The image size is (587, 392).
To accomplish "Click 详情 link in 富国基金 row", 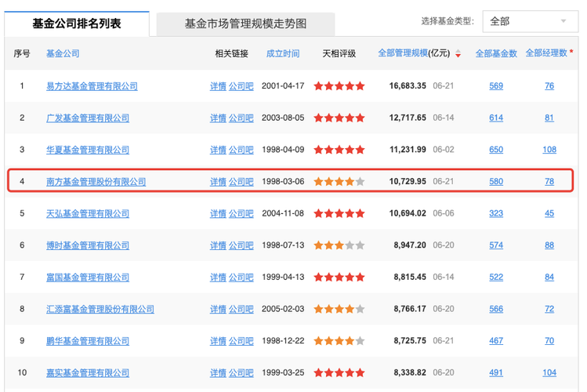I will point(218,277).
